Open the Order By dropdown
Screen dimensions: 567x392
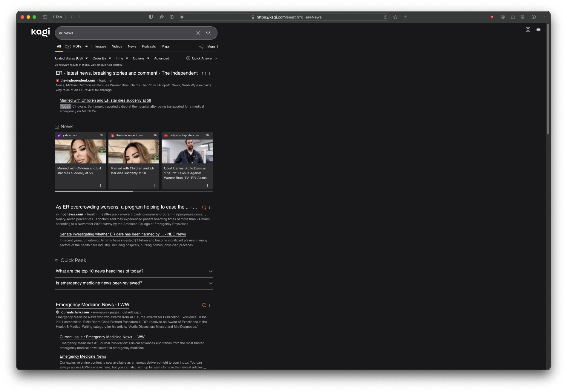101,58
